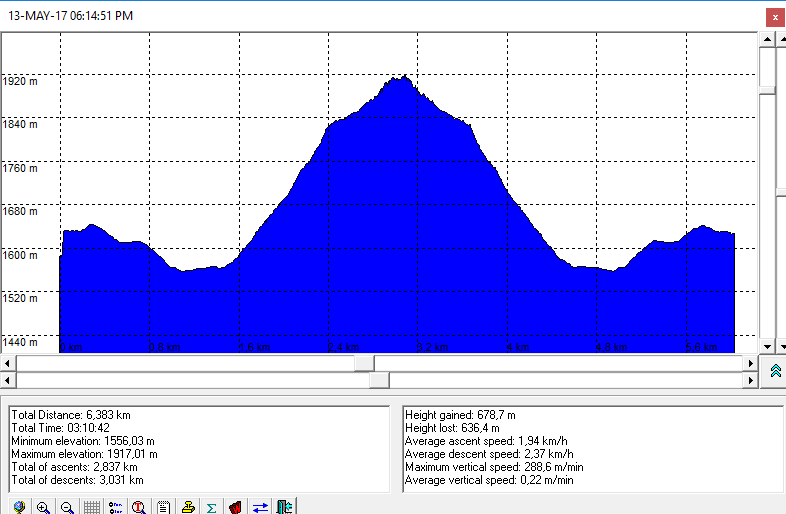Click the magnifier with red T icon

[140, 507]
